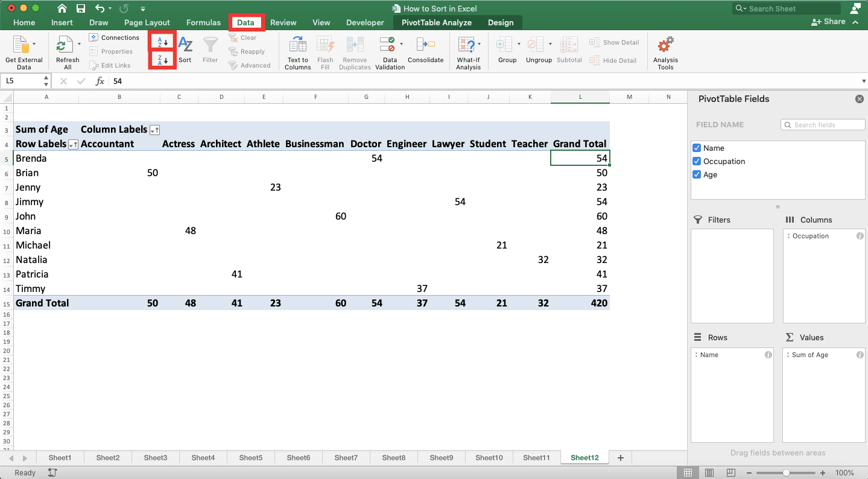This screenshot has height=479, width=868.
Task: Click the Data Validation icon
Action: pyautogui.click(x=387, y=45)
